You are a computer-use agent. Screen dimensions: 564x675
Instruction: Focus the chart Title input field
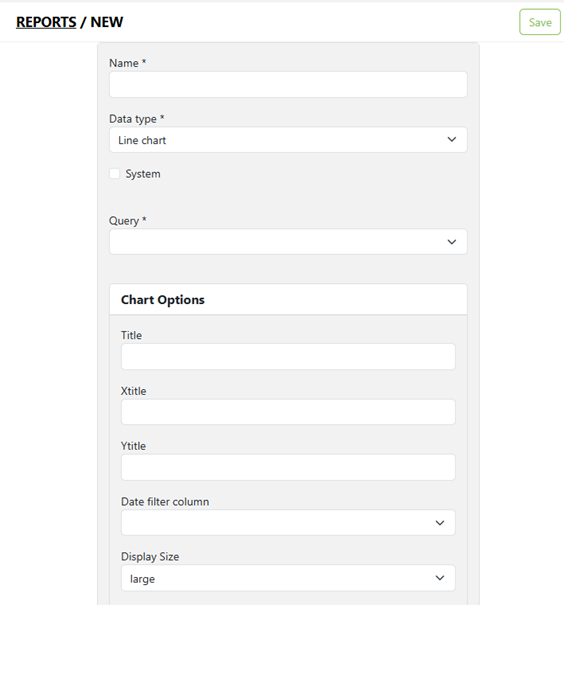pos(288,356)
